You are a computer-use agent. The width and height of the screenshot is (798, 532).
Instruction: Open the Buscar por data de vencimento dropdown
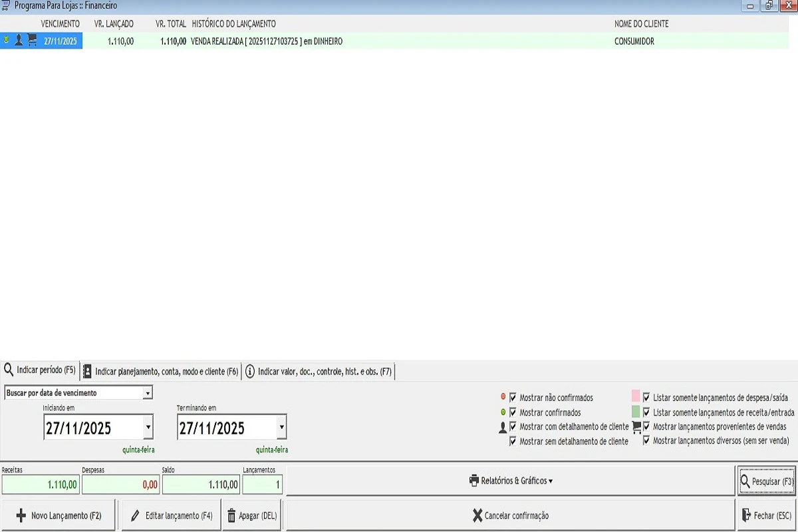click(148, 393)
